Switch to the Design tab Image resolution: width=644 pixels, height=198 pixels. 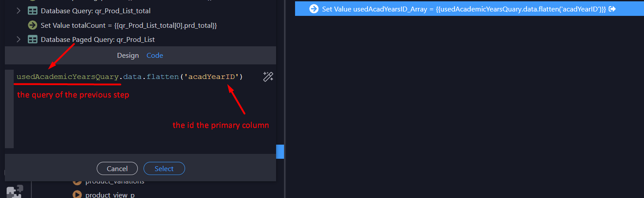pyautogui.click(x=128, y=55)
